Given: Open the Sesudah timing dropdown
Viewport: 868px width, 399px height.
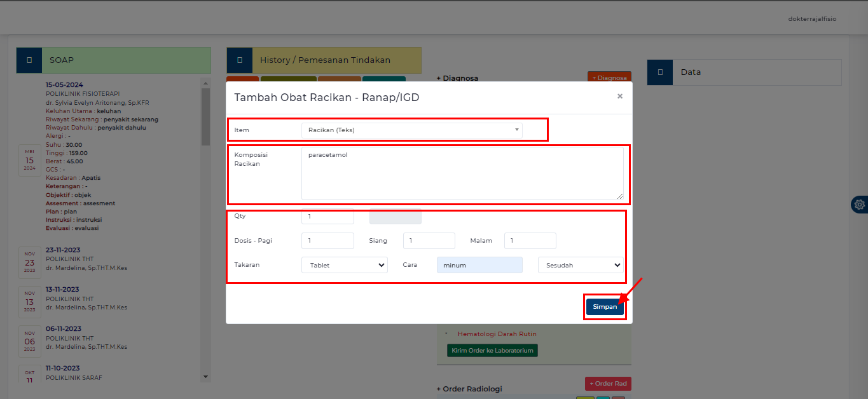Looking at the screenshot, I should (x=580, y=265).
